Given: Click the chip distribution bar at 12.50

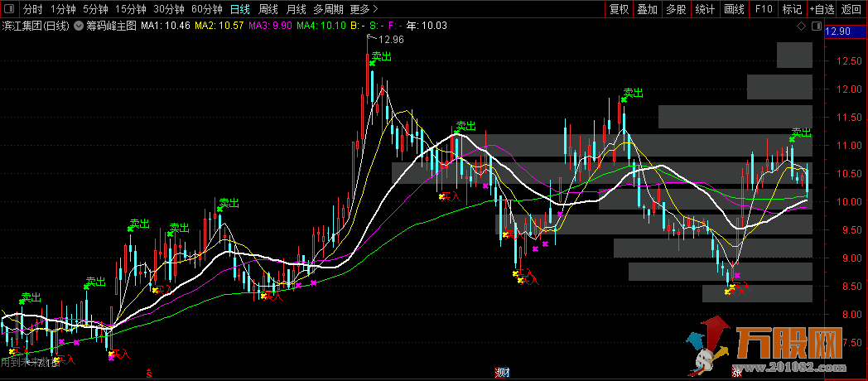Looking at the screenshot, I should pos(793,55).
